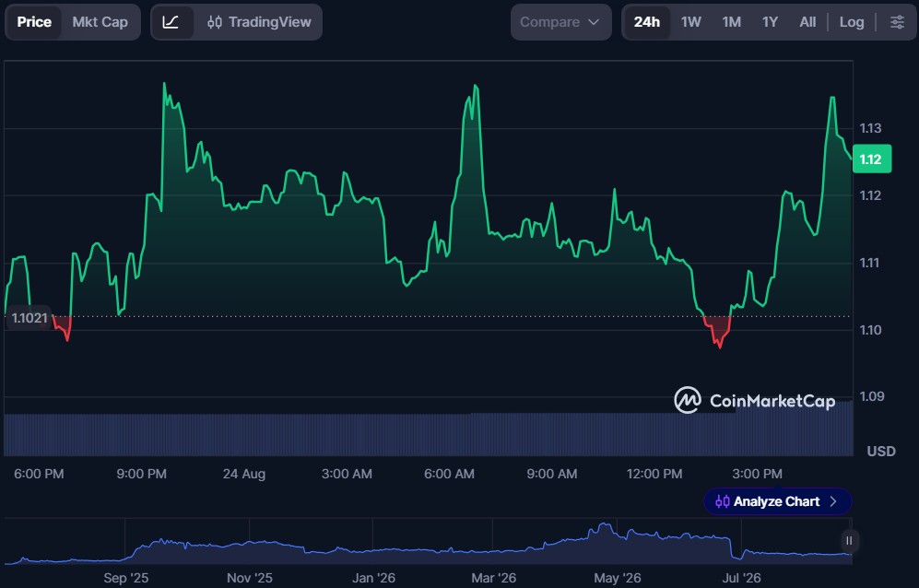Click Sep '25 on range navigator
This screenshot has width=919, height=588.
[126, 578]
